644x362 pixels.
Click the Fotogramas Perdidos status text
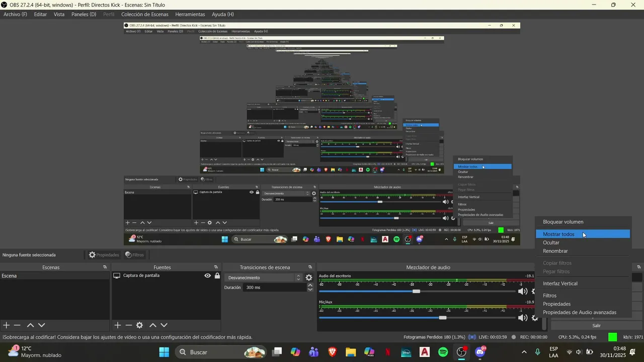434,337
